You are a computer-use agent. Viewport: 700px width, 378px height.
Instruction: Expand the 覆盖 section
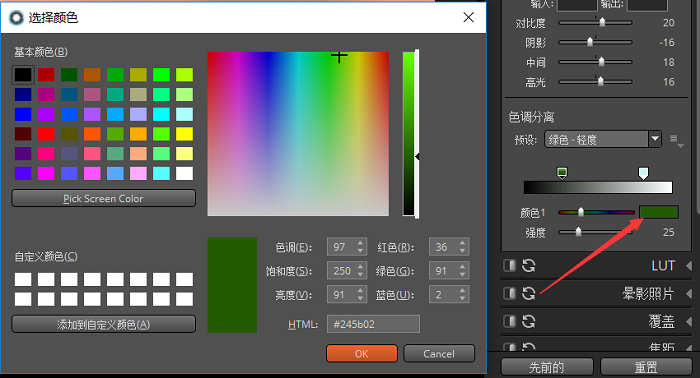point(689,321)
